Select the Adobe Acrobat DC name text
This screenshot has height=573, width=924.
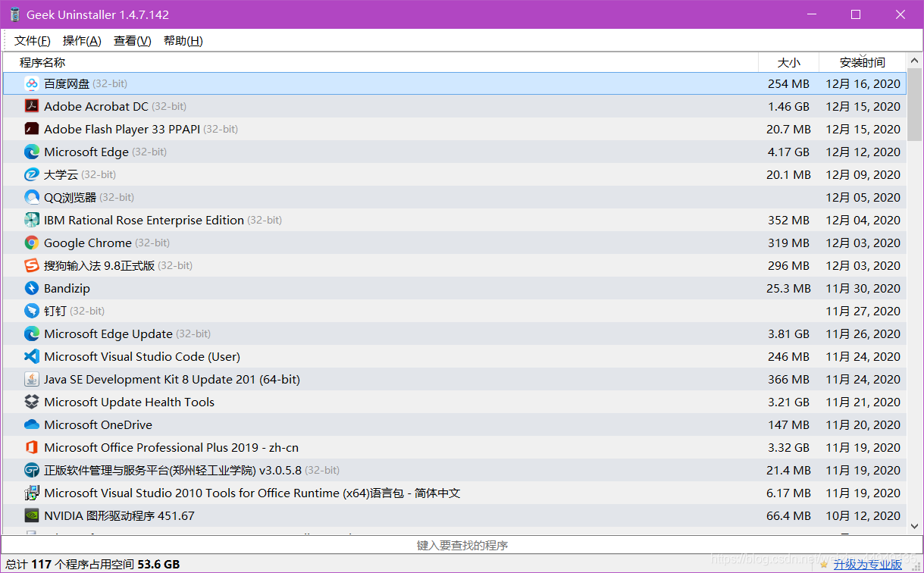click(x=96, y=106)
